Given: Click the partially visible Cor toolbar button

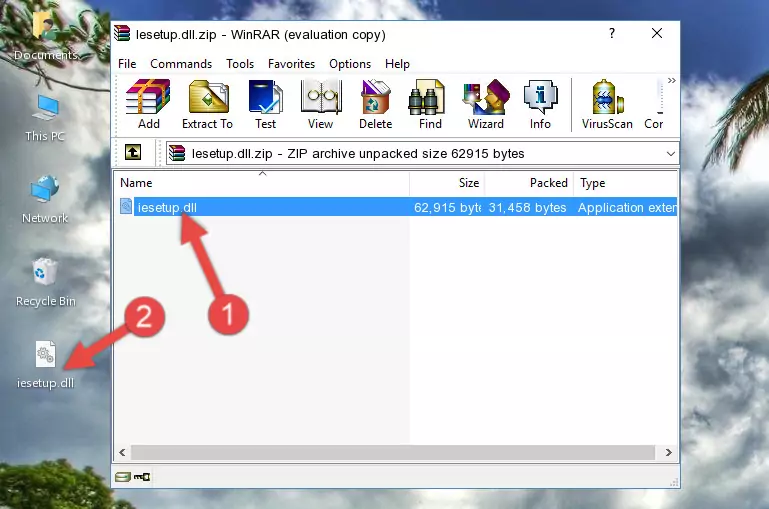Looking at the screenshot, I should click(x=654, y=104).
